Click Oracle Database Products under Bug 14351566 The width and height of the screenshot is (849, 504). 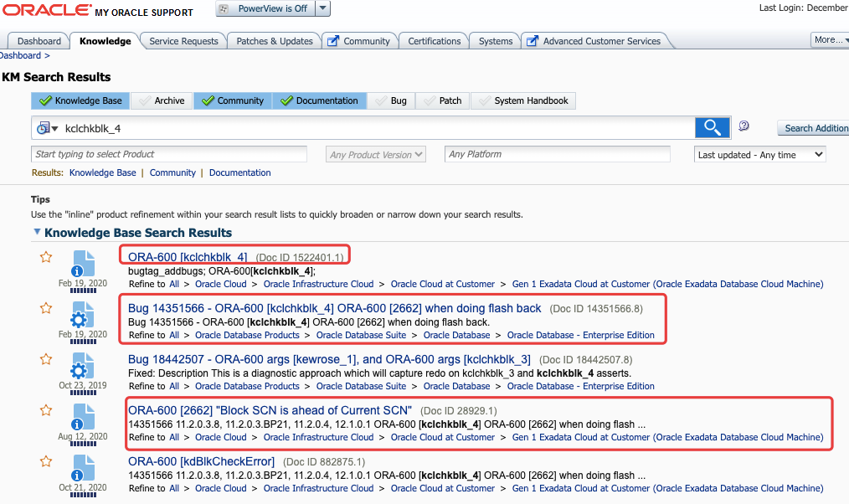coord(247,335)
